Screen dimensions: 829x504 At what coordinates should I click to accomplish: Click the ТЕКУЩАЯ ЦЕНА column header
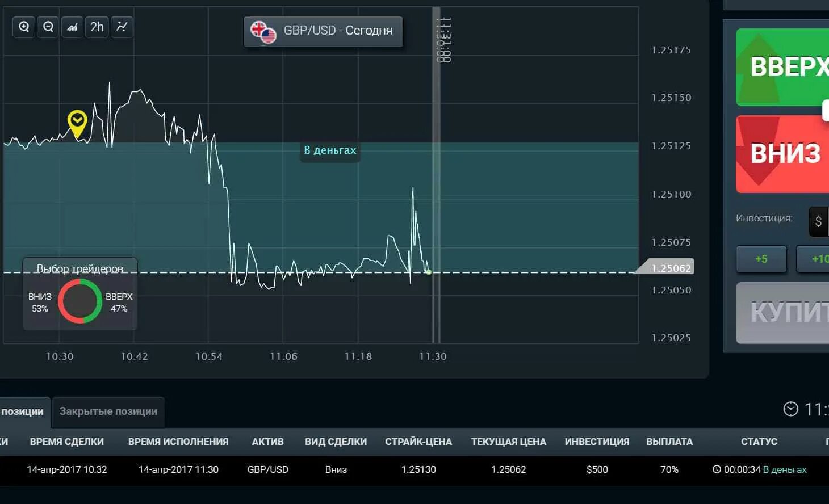click(x=509, y=442)
